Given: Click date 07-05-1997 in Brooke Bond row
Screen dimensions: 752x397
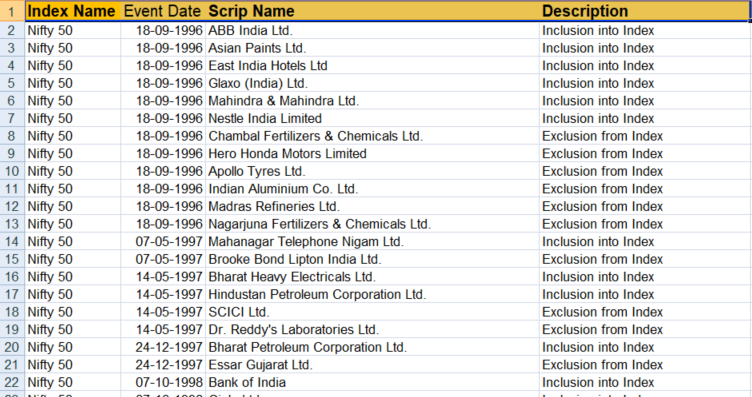Looking at the screenshot, I should pyautogui.click(x=163, y=259).
